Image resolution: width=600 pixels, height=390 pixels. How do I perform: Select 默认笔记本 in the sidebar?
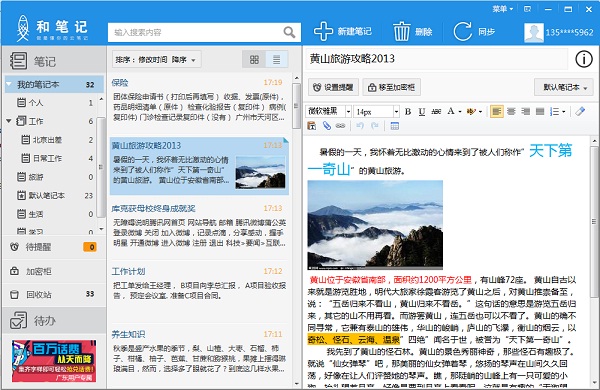50,196
